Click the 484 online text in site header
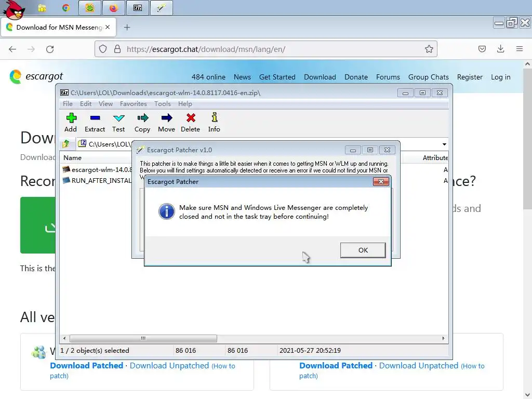The image size is (532, 399). click(x=208, y=77)
